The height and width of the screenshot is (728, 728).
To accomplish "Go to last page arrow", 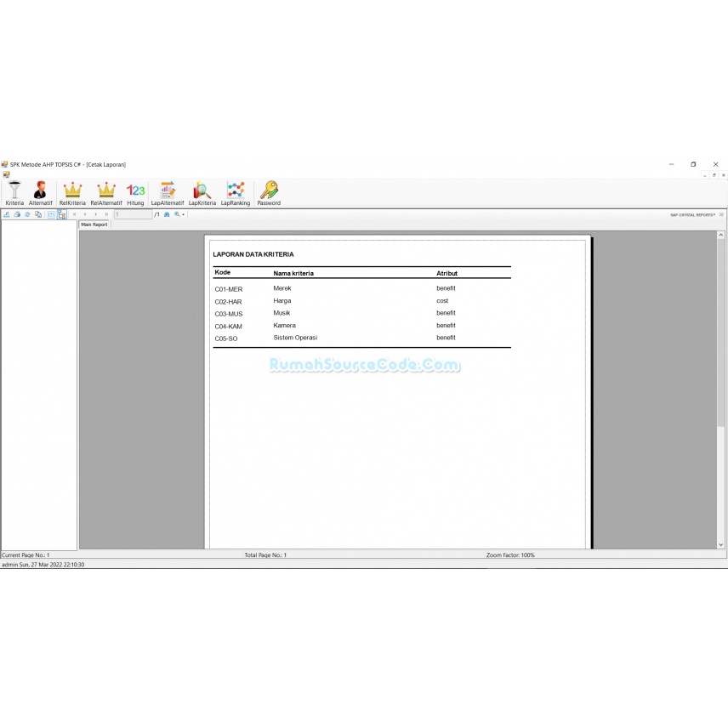I will [106, 214].
